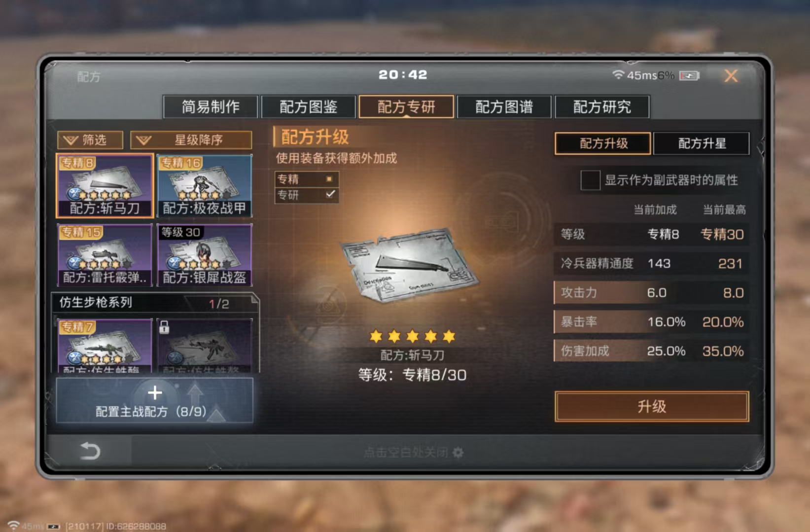The image size is (810, 532).
Task: Collapse the 仿生步枪系列 section
Action: point(156,303)
